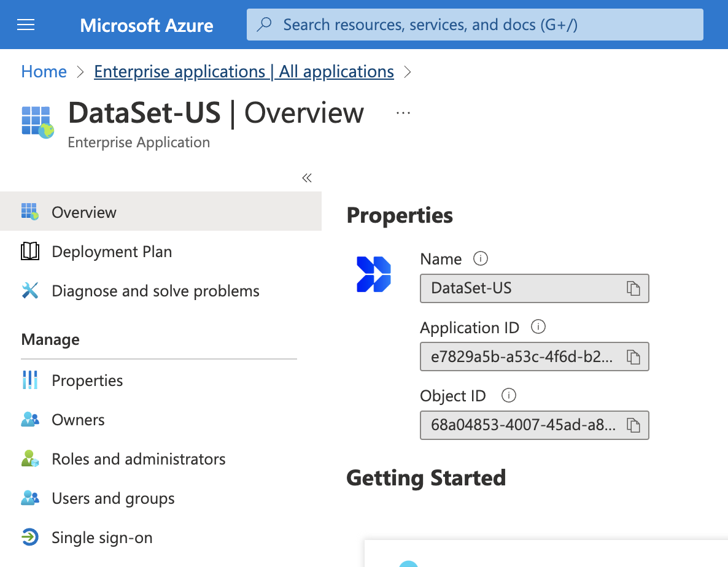Show info tooltip for Application ID

[x=538, y=327]
